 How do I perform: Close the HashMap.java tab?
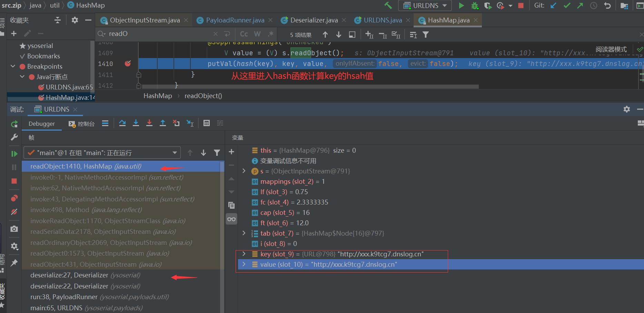[476, 20]
